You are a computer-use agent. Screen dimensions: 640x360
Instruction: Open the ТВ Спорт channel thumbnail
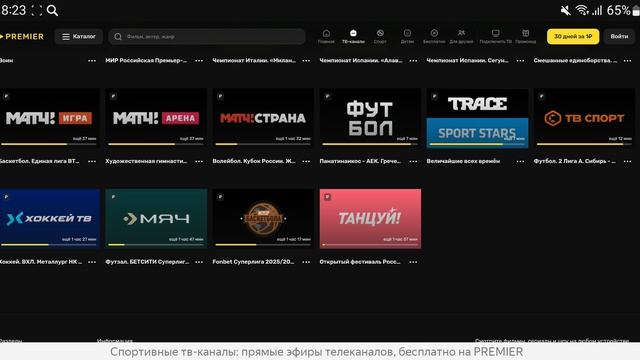pyautogui.click(x=584, y=118)
